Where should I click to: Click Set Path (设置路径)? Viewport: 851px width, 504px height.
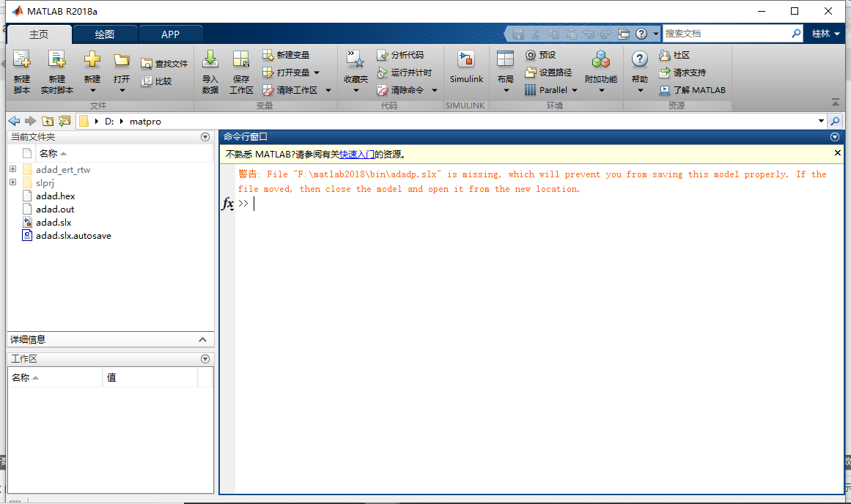click(x=549, y=72)
